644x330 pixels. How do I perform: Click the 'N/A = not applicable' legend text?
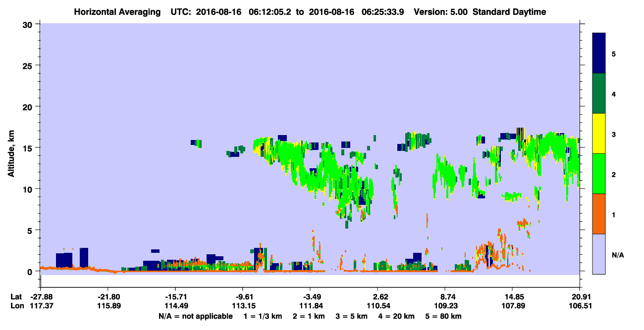(x=195, y=316)
